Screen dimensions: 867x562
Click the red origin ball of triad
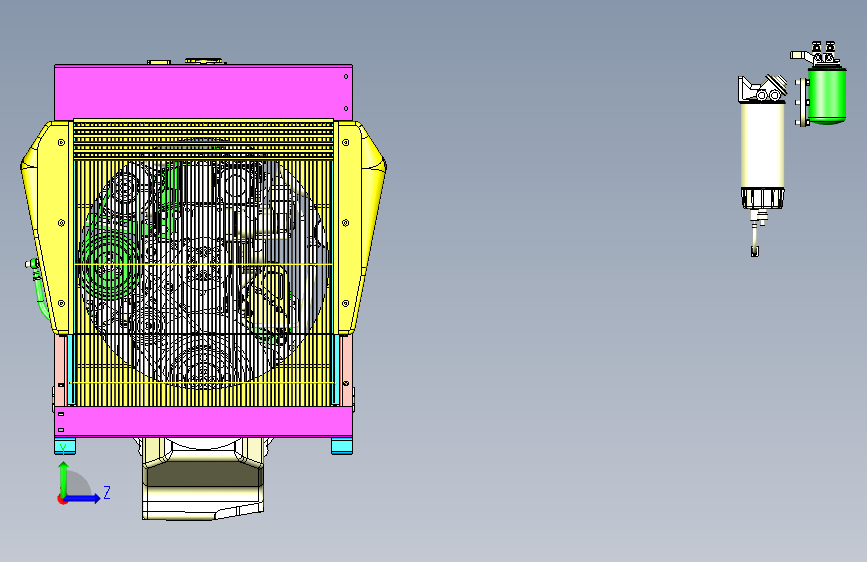(x=62, y=499)
